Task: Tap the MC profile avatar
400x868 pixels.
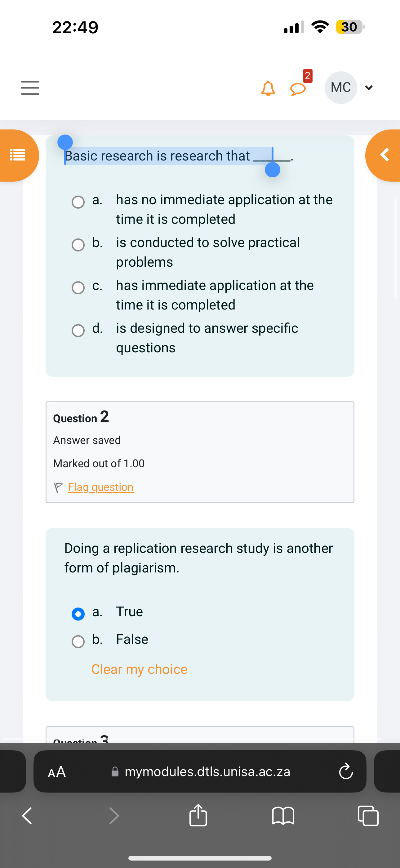Action: (x=341, y=88)
